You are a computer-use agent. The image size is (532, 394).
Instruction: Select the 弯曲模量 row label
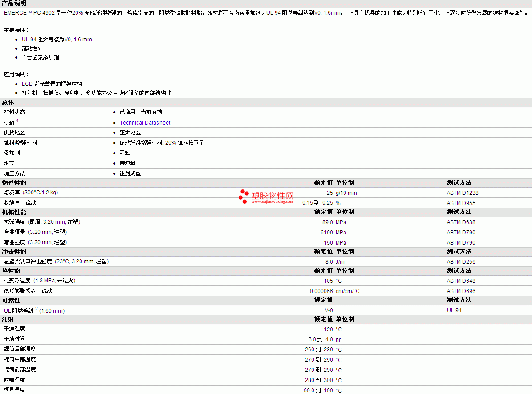coord(35,232)
